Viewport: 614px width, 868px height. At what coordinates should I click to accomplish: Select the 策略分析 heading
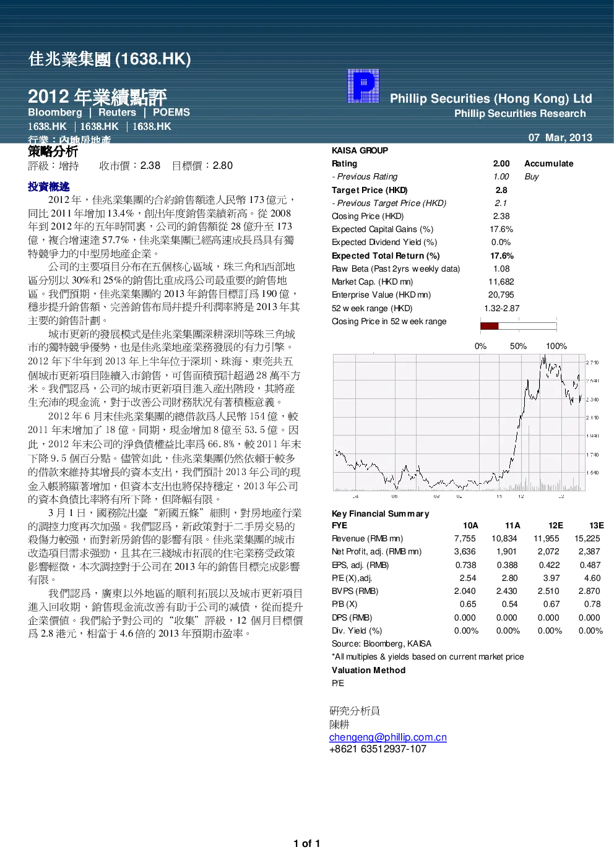pos(53,152)
